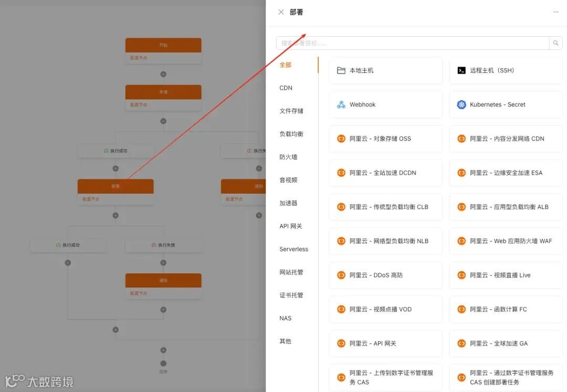Select the 防火墙 category tab
Image resolution: width=567 pixels, height=392 pixels.
click(288, 157)
